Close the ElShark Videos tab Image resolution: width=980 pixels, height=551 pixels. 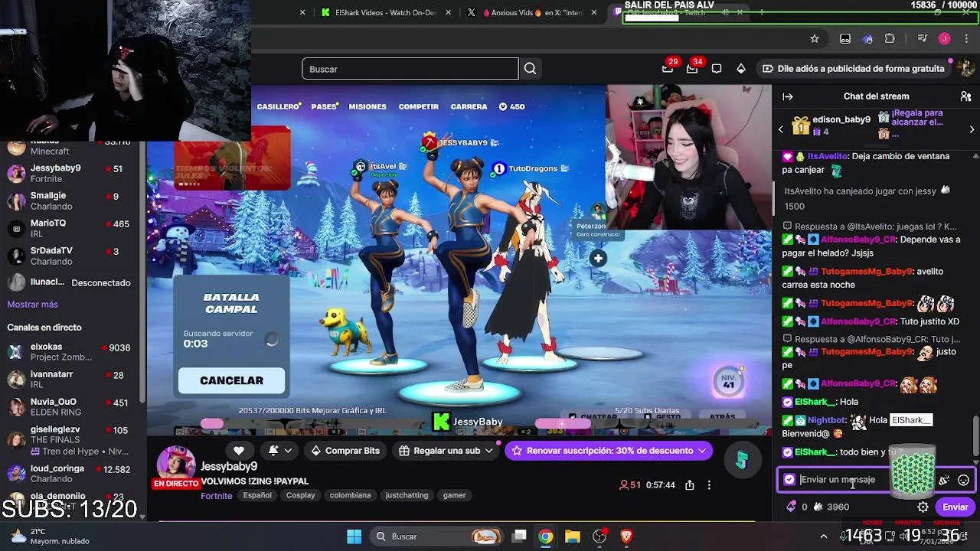coord(449,12)
